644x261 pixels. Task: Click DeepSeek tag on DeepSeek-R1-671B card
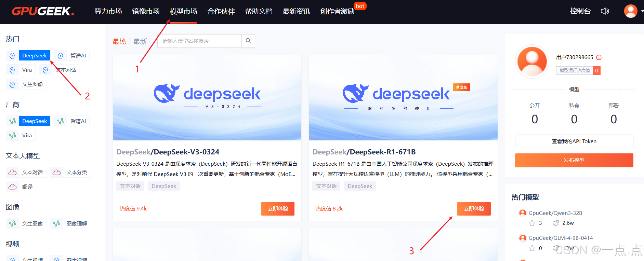click(360, 186)
